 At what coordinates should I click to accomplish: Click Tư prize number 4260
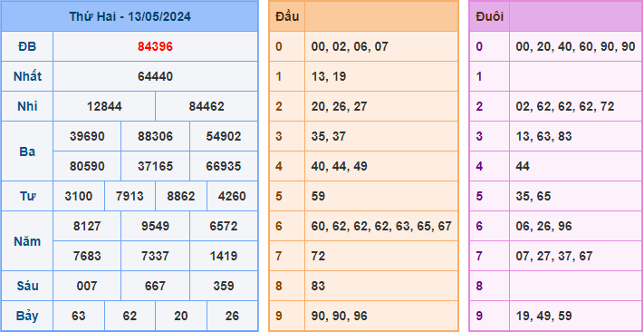pos(232,196)
